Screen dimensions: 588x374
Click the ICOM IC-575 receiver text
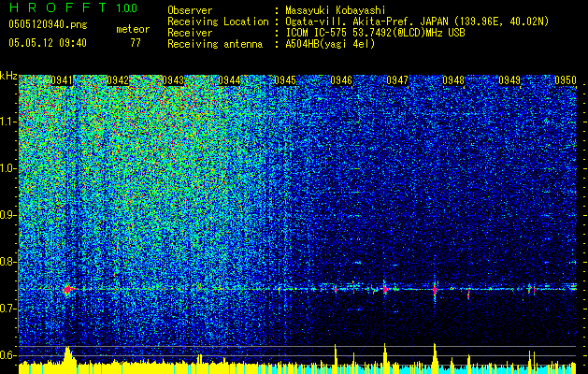[375, 33]
